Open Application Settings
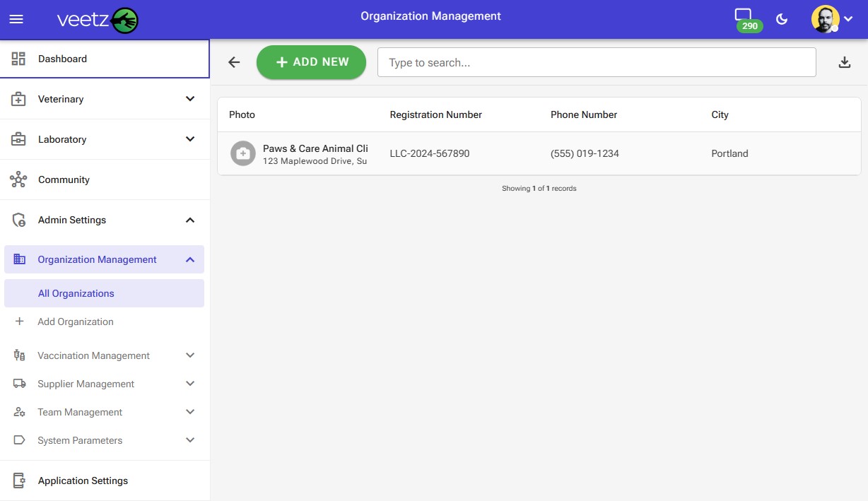 point(83,481)
